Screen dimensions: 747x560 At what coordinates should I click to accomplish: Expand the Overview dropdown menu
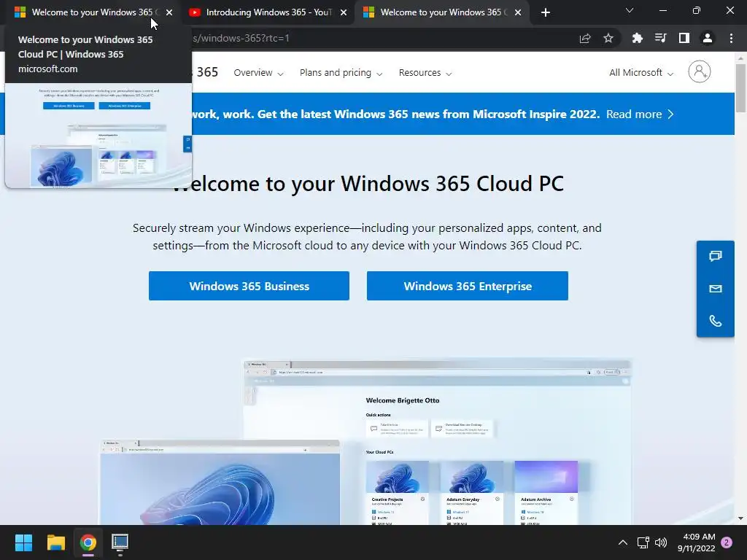(x=258, y=72)
